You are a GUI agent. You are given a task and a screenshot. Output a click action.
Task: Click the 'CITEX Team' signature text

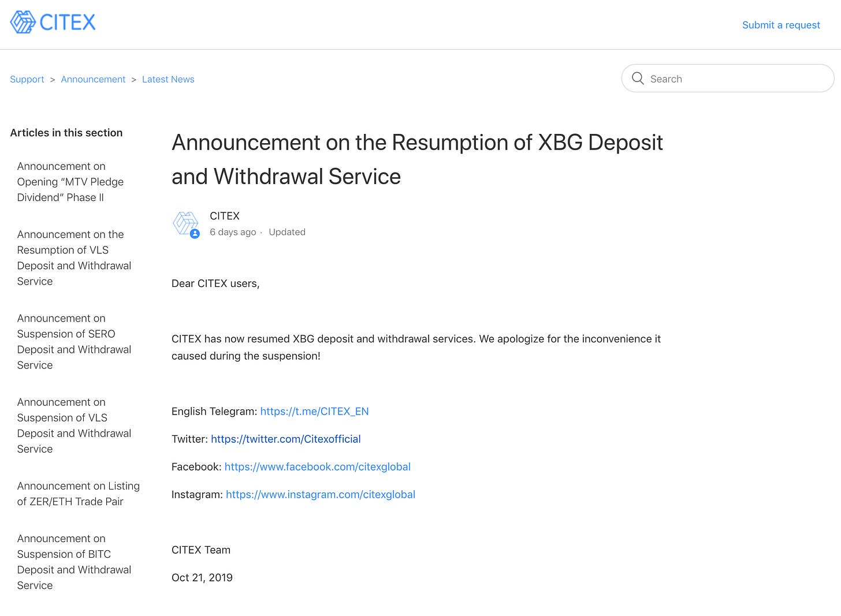point(201,550)
